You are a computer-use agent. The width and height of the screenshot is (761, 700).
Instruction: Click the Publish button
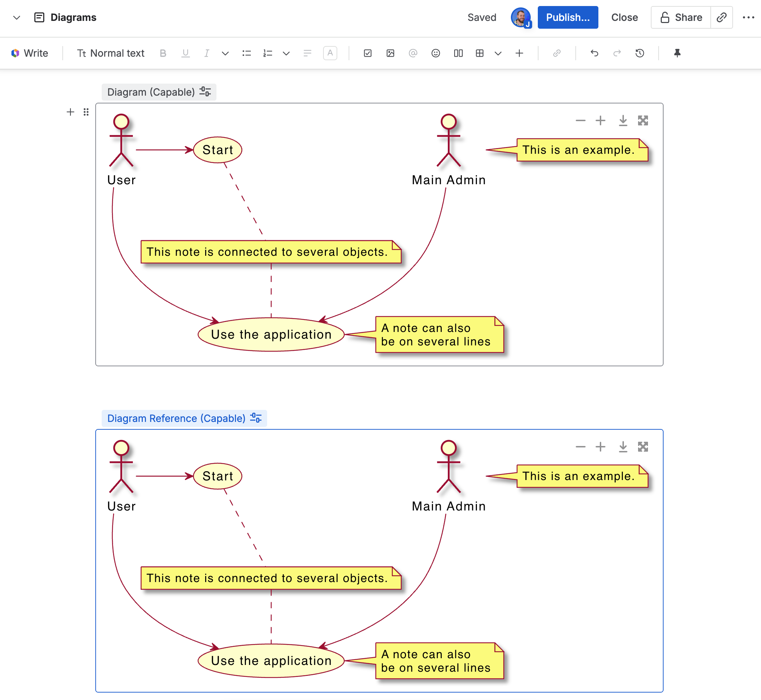click(x=568, y=17)
